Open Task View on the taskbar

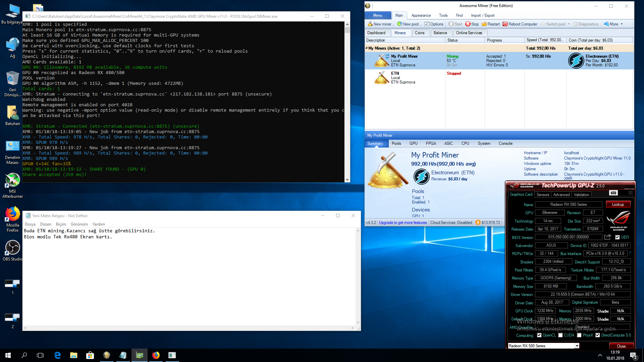(x=40, y=355)
